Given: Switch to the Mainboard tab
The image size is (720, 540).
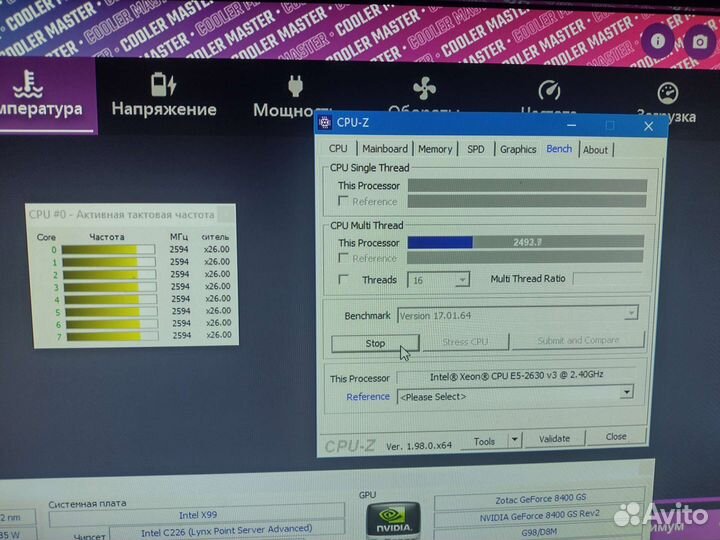Looking at the screenshot, I should (385, 149).
